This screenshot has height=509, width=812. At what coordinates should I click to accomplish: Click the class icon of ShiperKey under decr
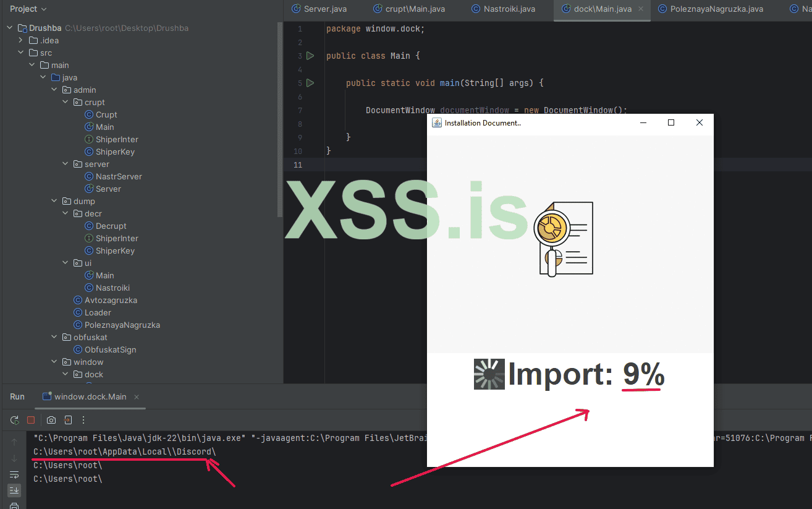point(89,250)
